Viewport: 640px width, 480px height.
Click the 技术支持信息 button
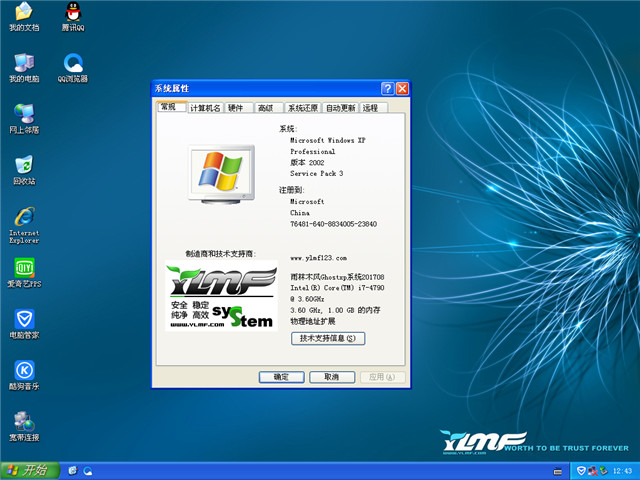(328, 338)
